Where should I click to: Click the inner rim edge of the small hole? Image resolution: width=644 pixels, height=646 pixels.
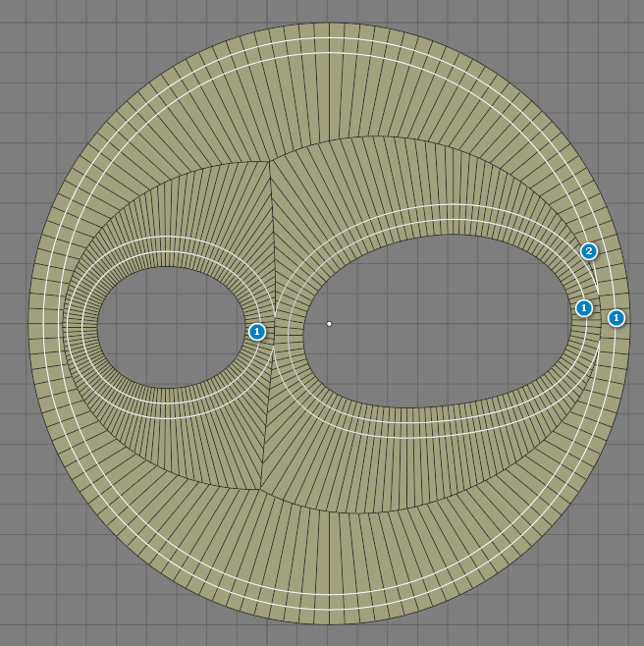[167, 267]
